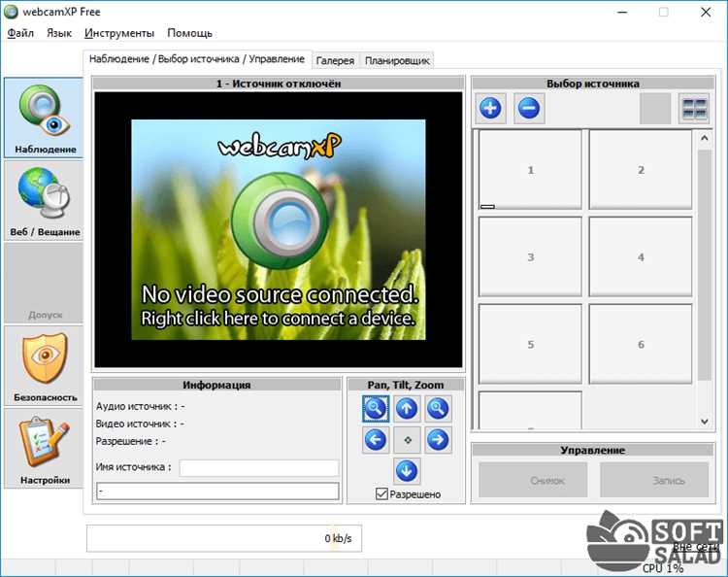This screenshot has height=577, width=728.
Task: Open the Настройки settings section
Action: (x=44, y=449)
